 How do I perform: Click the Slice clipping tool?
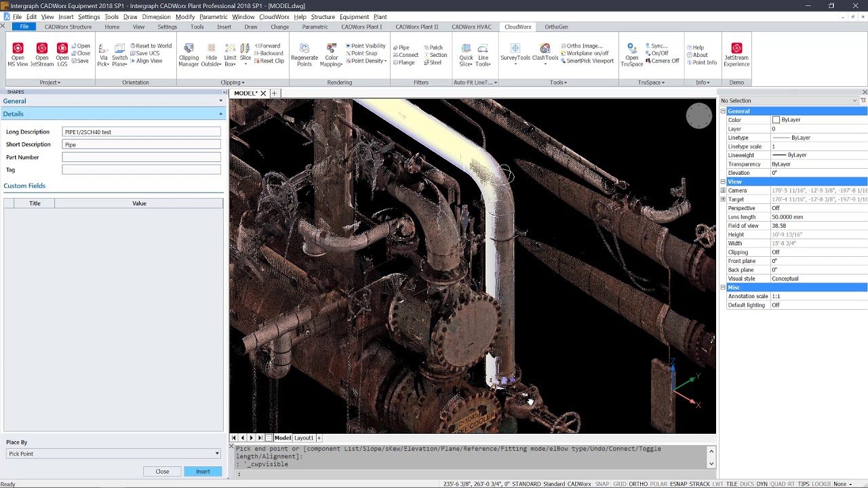pyautogui.click(x=245, y=55)
